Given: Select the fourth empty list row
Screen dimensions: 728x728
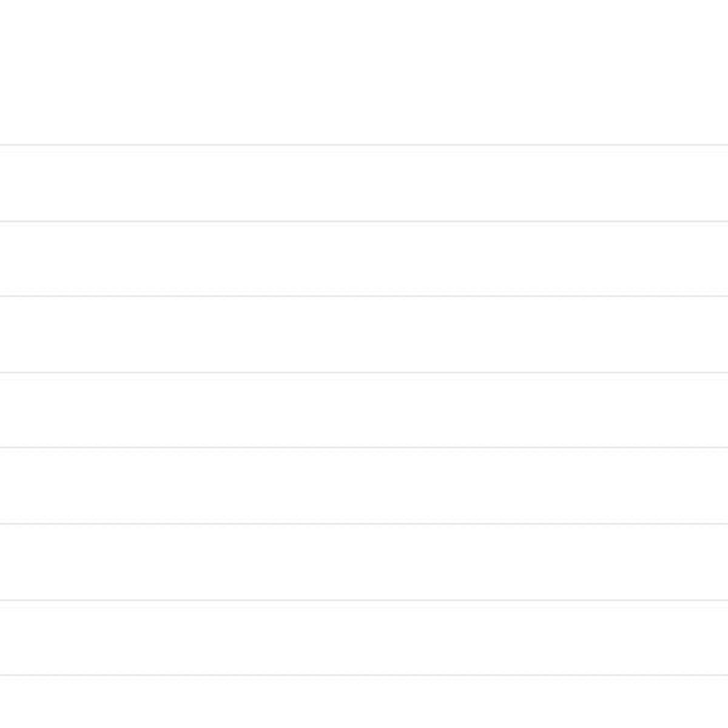Looking at the screenshot, I should coord(364,410).
